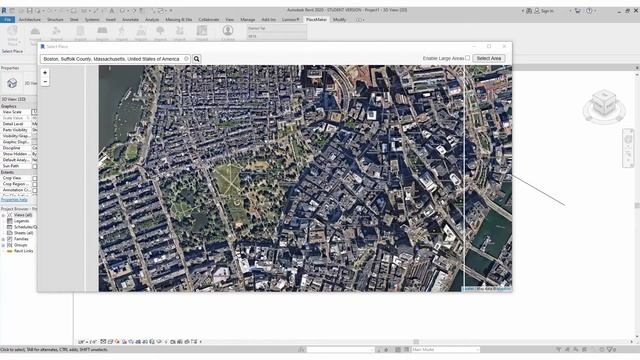Click the Visual Style icon on view control bar
640x360 pixels.
(110, 342)
